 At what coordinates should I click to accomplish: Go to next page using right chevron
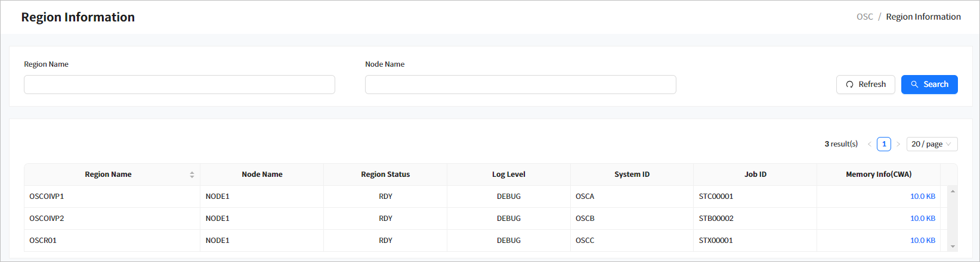coord(898,144)
